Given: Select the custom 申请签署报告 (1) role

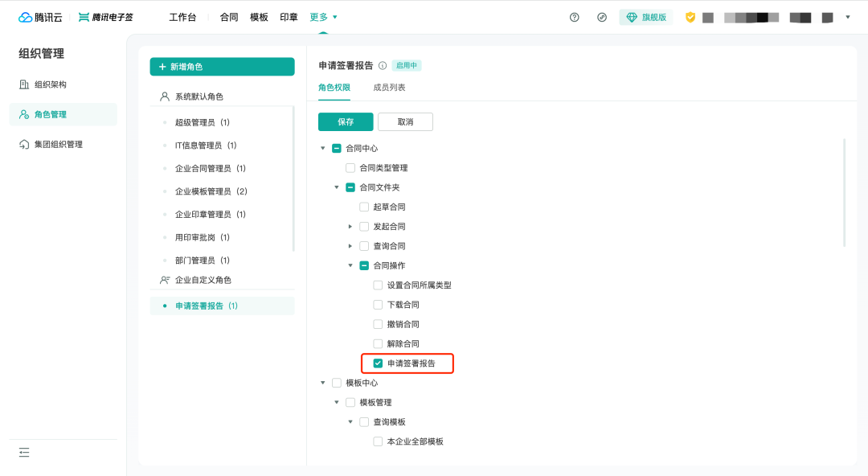Looking at the screenshot, I should pyautogui.click(x=222, y=306).
